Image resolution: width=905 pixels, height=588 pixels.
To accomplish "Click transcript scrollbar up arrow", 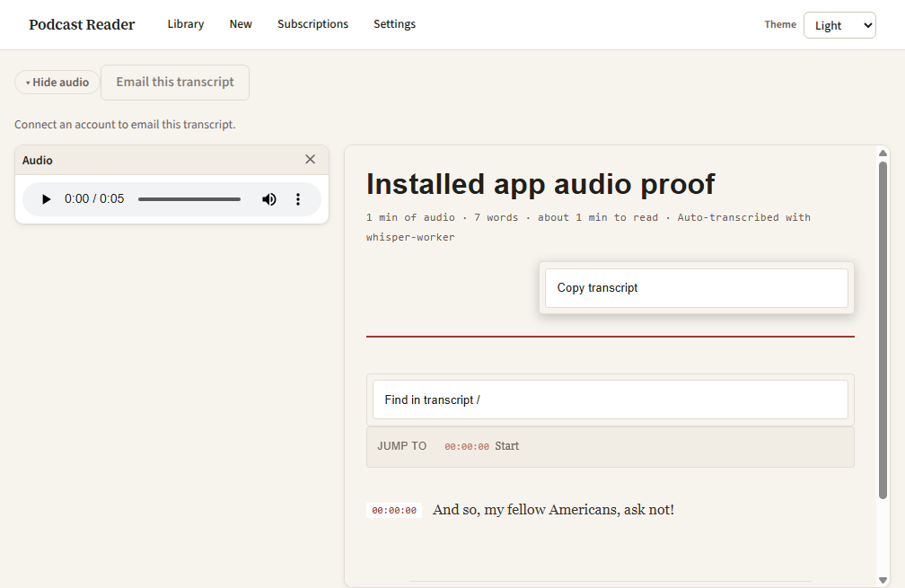I will [883, 153].
